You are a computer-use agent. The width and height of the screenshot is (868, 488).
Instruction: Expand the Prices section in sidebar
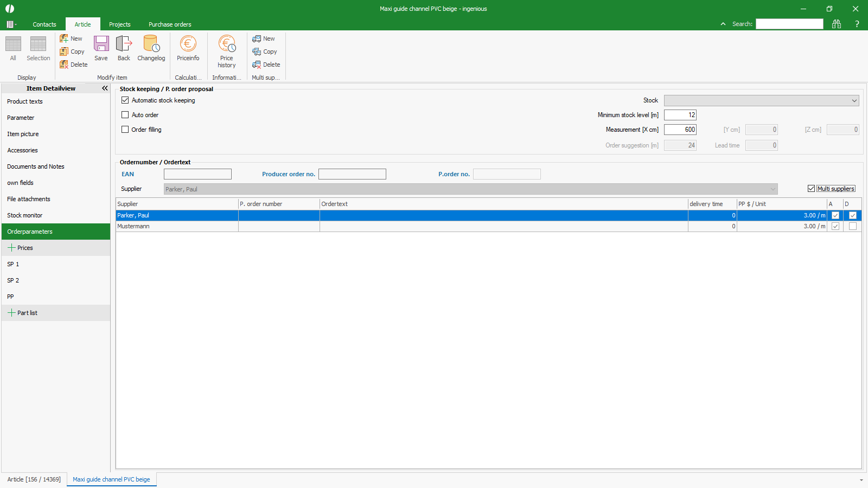tap(11, 248)
